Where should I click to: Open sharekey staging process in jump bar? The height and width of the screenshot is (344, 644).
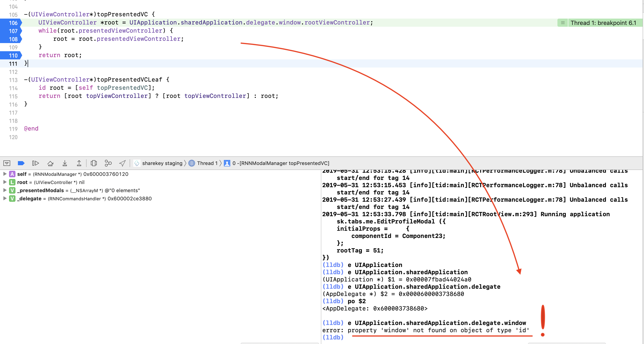(x=162, y=163)
